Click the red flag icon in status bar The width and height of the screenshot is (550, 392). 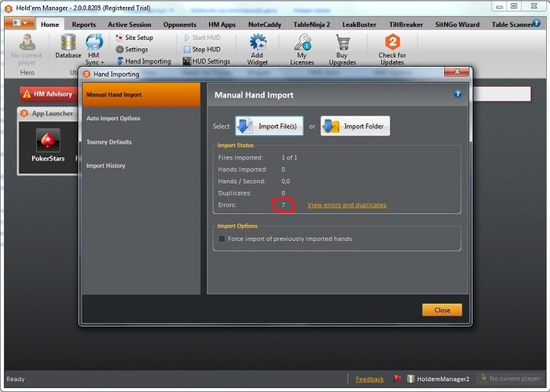397,379
